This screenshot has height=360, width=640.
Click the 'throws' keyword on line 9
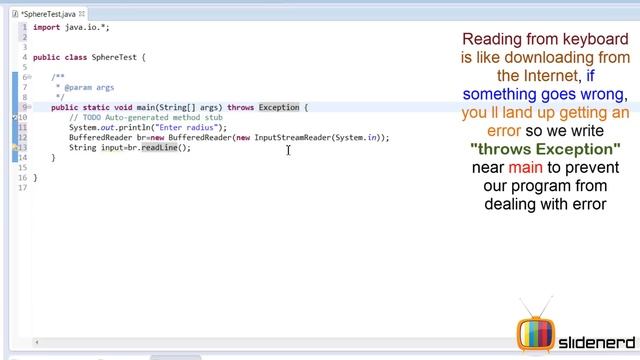pyautogui.click(x=240, y=107)
